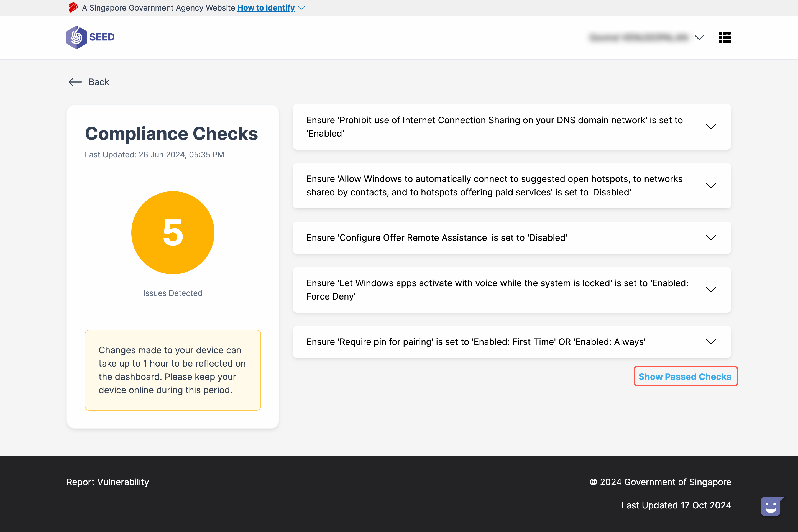
Task: Expand the 'Allow Windows to automatically connect' check
Action: [711, 185]
